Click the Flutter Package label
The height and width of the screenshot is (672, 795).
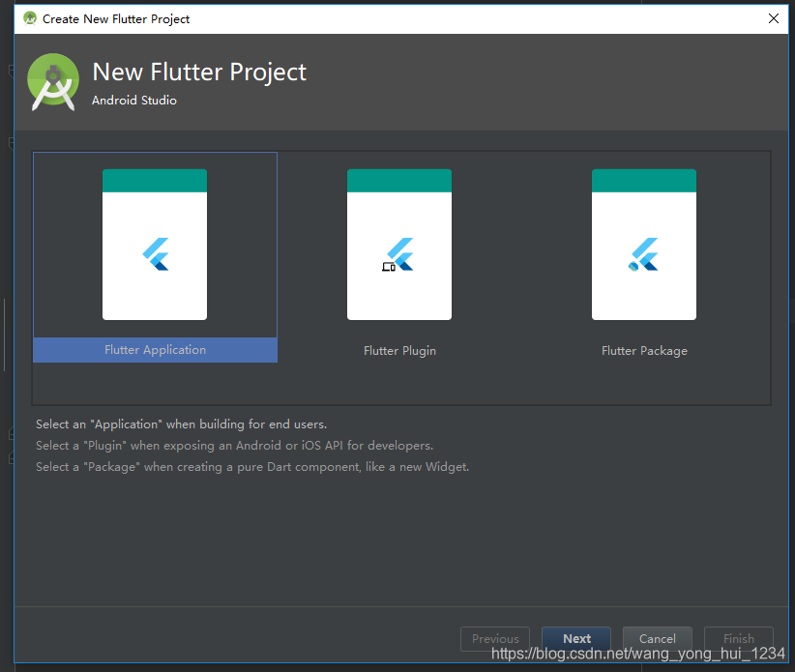(x=644, y=351)
